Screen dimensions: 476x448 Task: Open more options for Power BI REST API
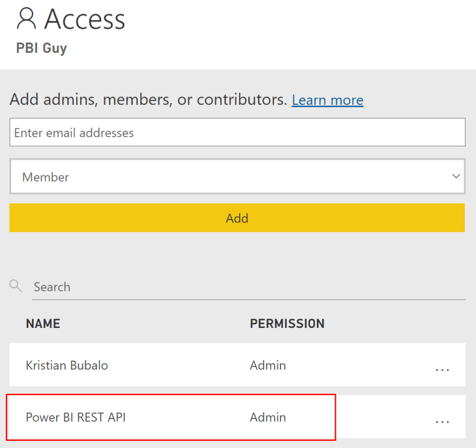pos(442,422)
